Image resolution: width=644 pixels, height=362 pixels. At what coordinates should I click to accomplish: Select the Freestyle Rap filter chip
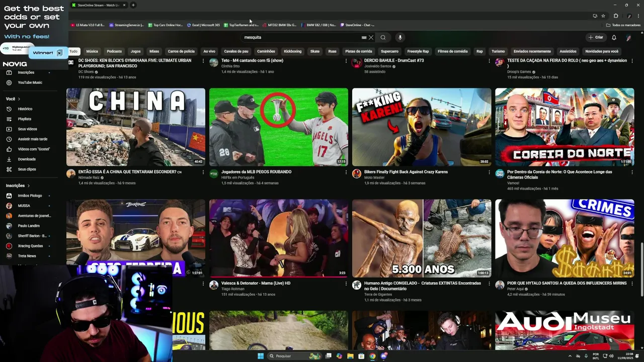click(418, 51)
